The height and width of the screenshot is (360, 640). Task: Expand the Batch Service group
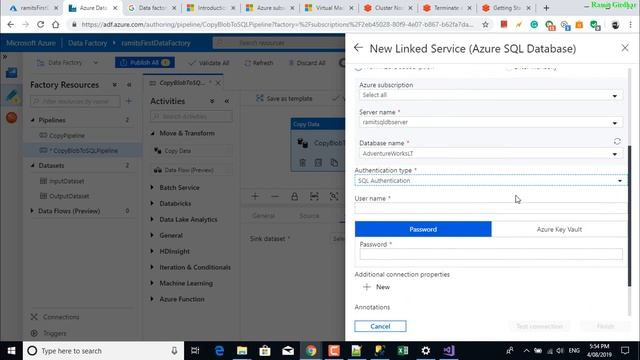point(152,187)
